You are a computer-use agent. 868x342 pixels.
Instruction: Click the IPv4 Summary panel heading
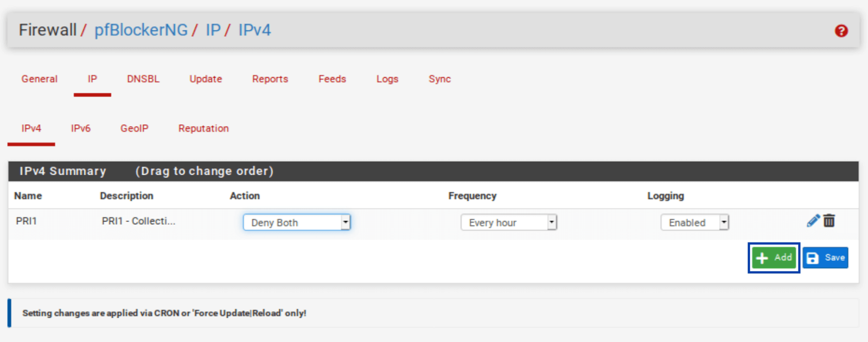433,171
